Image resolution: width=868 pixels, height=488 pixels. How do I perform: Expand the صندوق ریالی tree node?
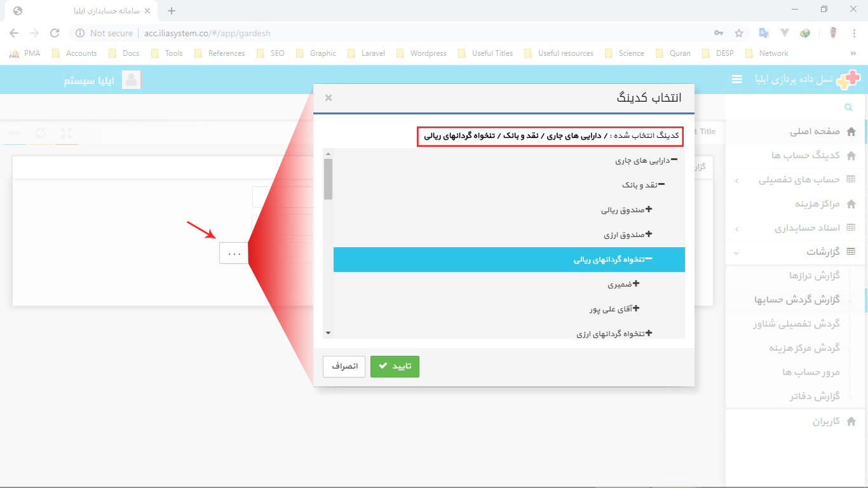[648, 210]
